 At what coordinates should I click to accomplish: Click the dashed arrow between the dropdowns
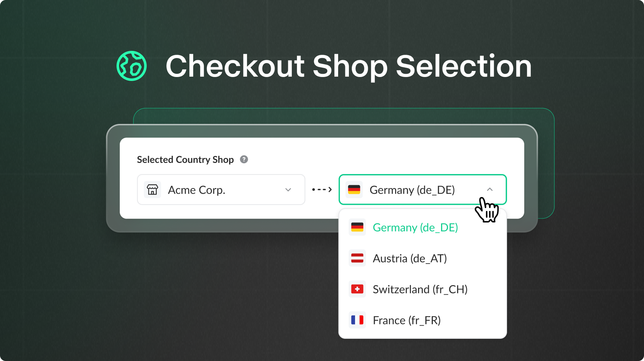pos(322,189)
